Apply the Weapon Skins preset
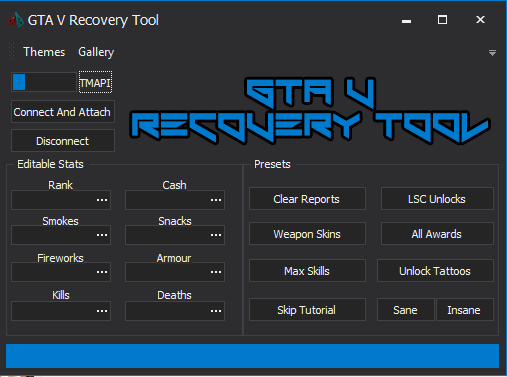 [x=307, y=234]
